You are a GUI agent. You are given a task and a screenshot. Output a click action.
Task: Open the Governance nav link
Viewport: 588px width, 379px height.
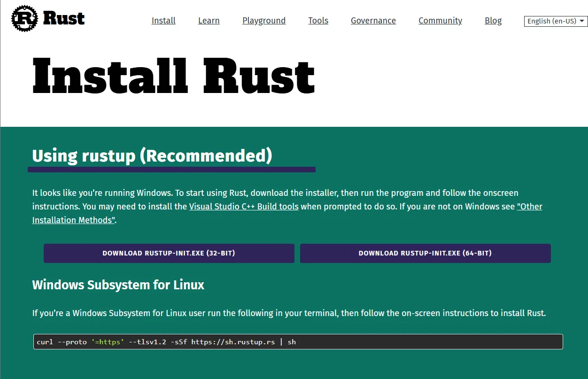[373, 21]
